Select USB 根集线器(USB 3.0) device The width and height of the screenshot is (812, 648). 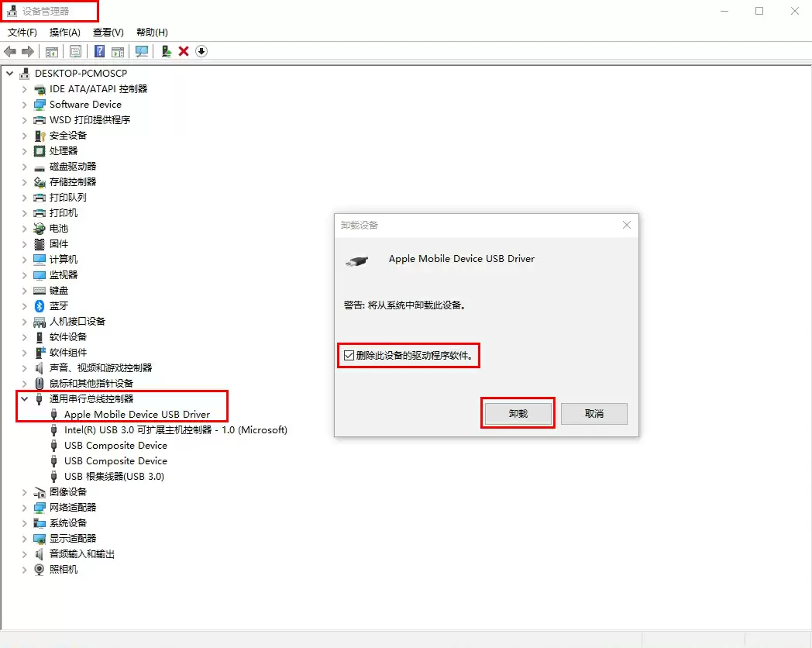(x=114, y=476)
